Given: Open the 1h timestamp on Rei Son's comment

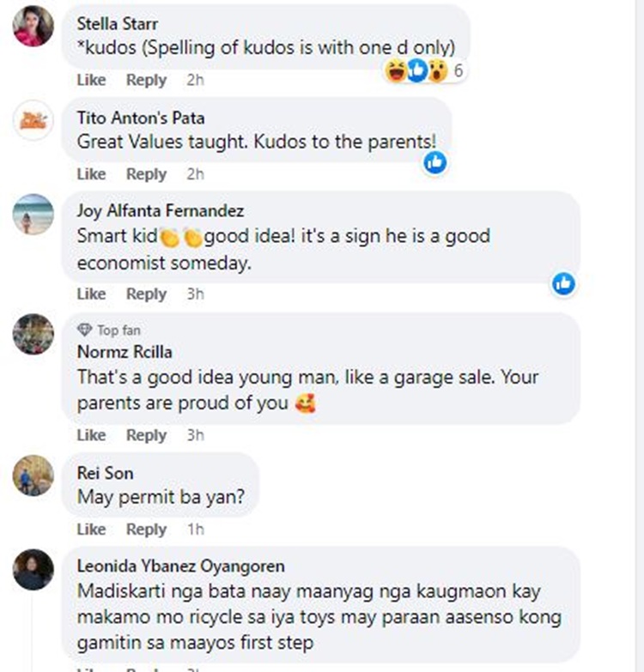Looking at the screenshot, I should tap(196, 530).
